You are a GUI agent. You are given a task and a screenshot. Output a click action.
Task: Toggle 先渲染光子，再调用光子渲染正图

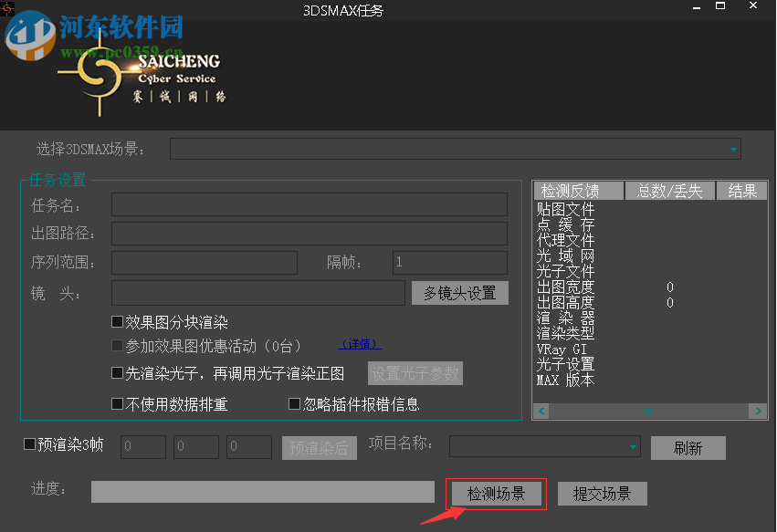coord(117,373)
